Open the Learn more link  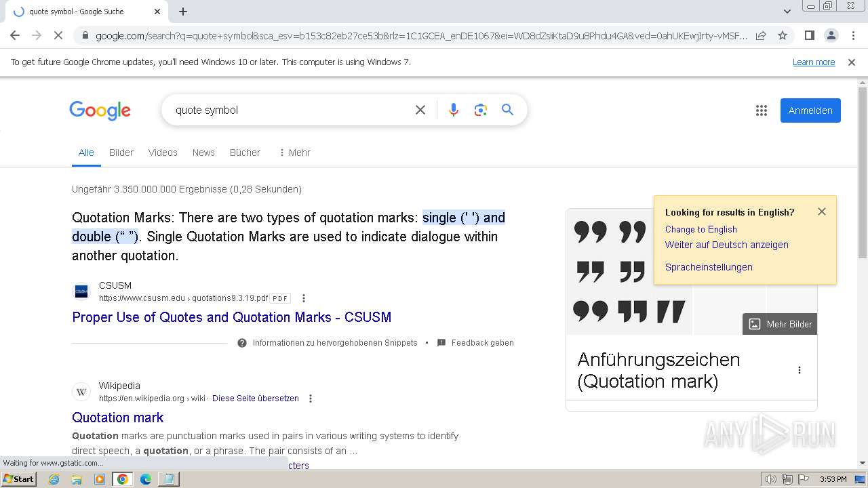[814, 62]
